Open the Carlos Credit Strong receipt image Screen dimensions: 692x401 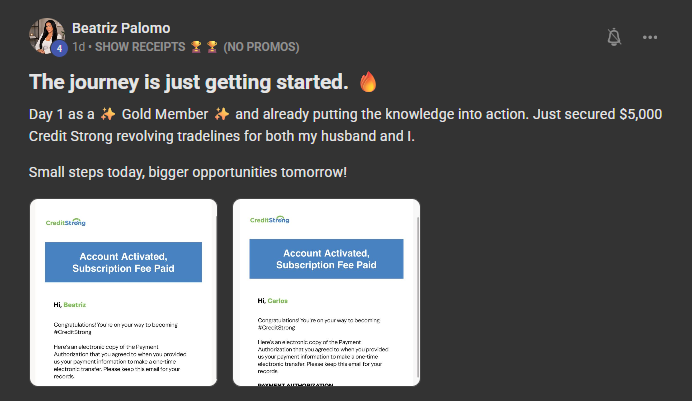coord(326,292)
